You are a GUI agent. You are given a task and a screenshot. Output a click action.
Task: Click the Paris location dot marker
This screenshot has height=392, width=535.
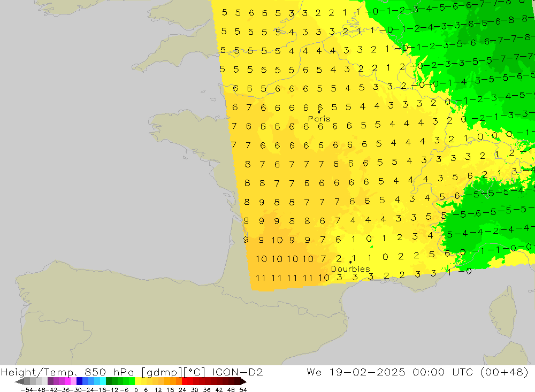(x=319, y=112)
